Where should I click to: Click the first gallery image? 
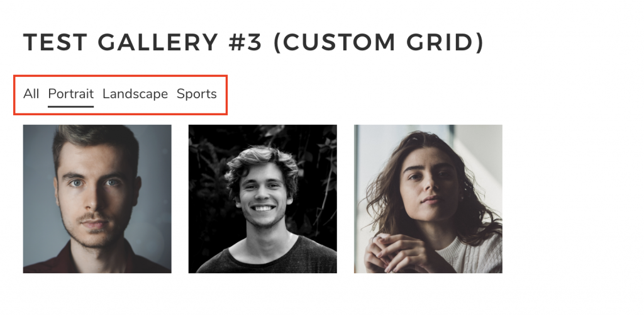97,199
